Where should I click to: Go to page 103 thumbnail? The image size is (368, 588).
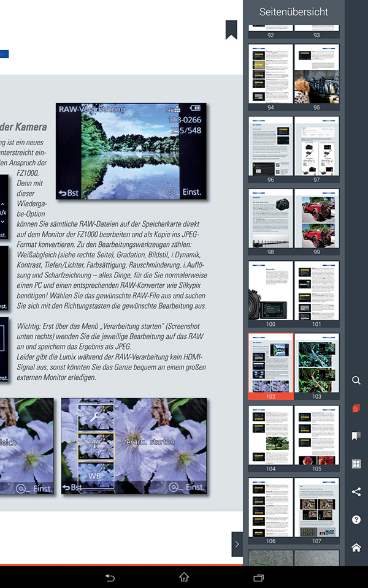[x=316, y=367]
